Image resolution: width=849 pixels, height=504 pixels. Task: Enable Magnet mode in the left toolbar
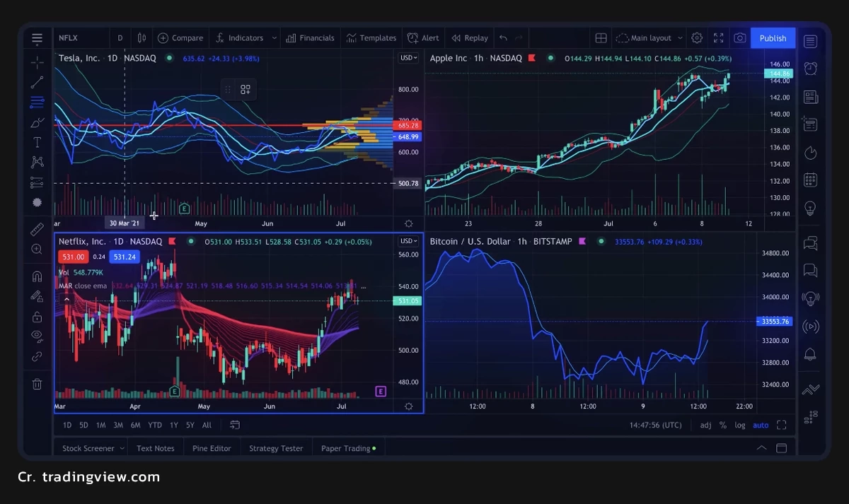pyautogui.click(x=37, y=276)
